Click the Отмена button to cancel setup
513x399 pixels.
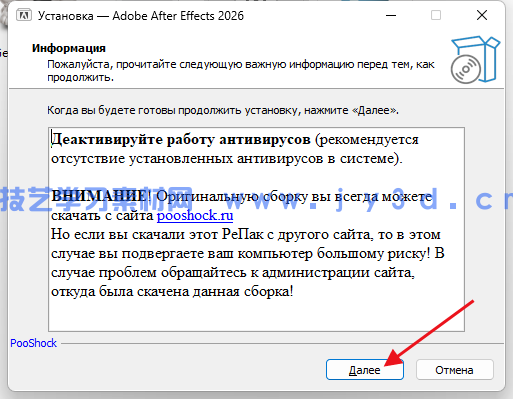(x=454, y=370)
